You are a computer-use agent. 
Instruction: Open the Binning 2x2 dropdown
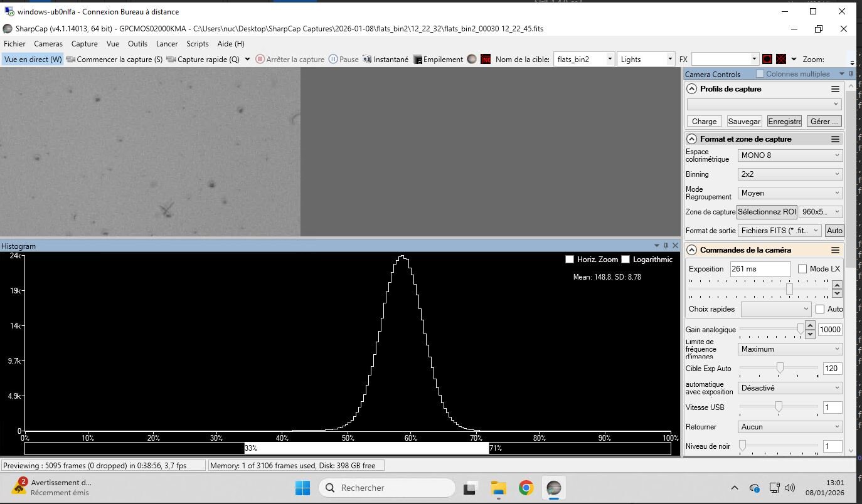click(x=790, y=174)
